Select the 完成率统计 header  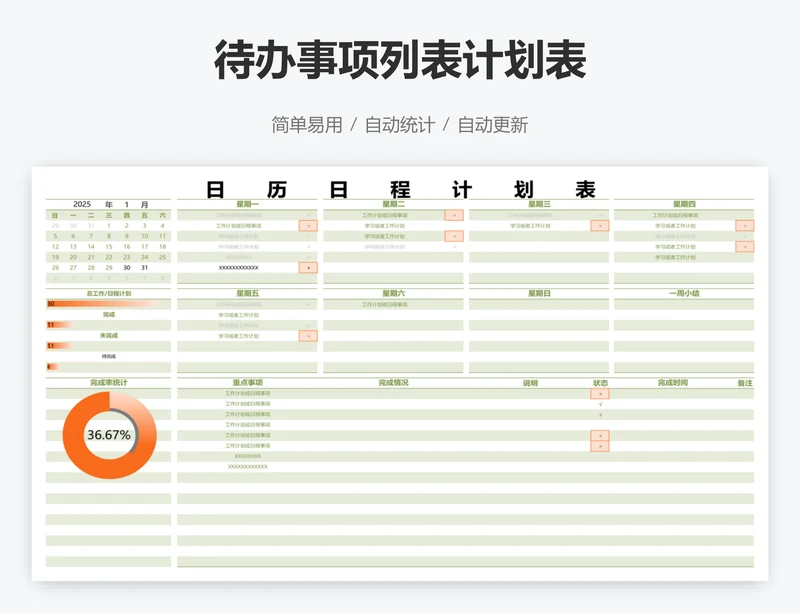point(109,382)
